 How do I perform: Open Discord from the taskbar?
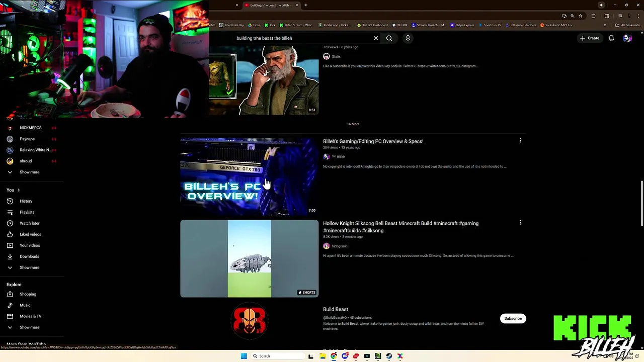pos(345,356)
